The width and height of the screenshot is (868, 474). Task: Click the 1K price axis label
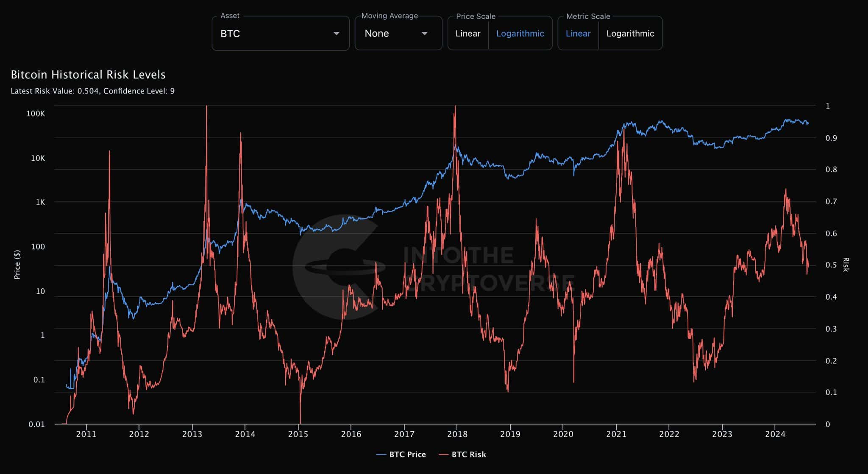point(40,202)
